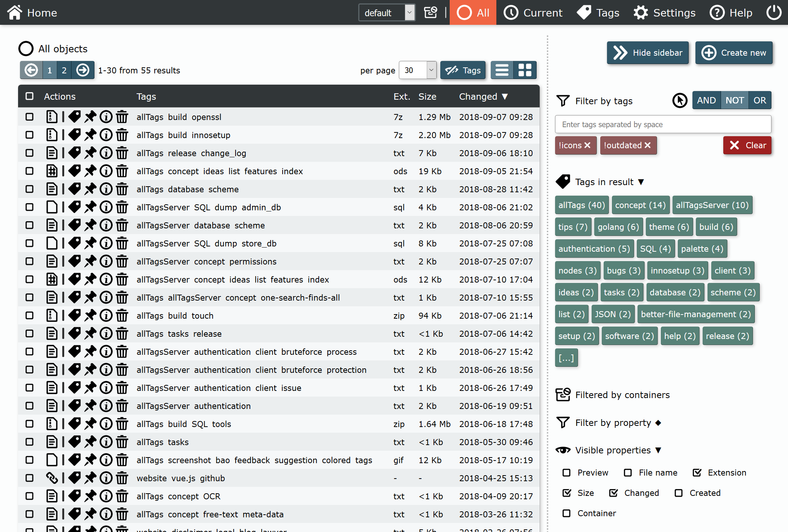Uncheck the Extension visible property
The image size is (788, 532).
click(x=697, y=473)
